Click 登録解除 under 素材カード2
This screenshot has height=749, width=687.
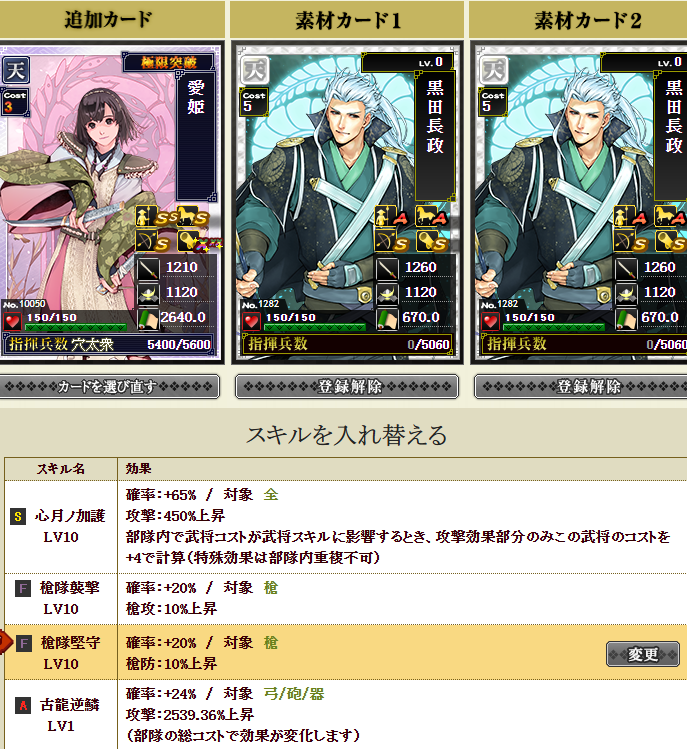pyautogui.click(x=581, y=386)
